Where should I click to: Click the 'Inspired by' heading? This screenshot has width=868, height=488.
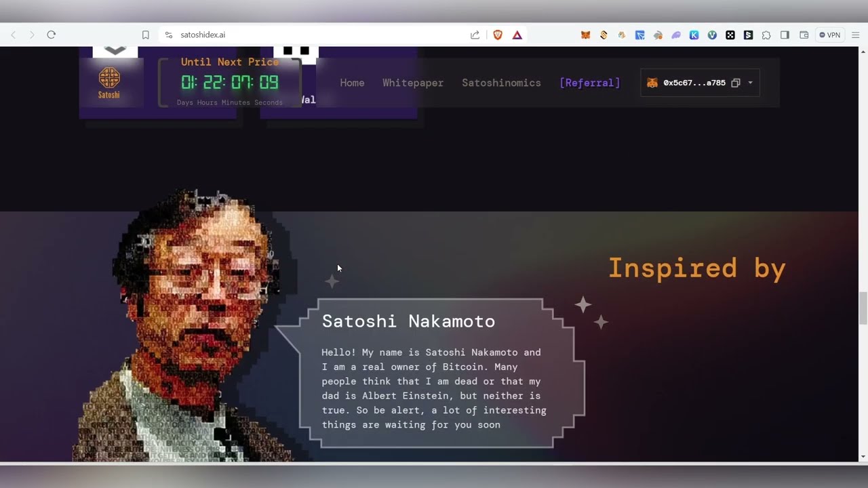[x=697, y=269]
